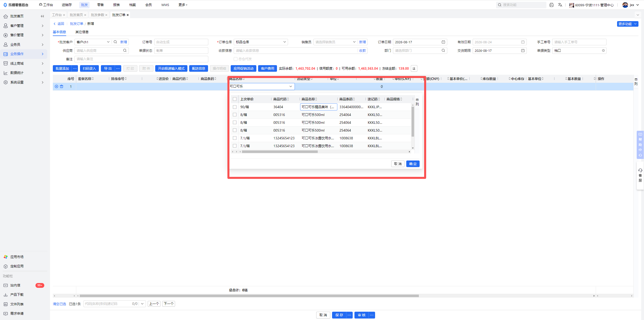Expand System Settings (系统设置) menu
This screenshot has width=644, height=320.
24,82
